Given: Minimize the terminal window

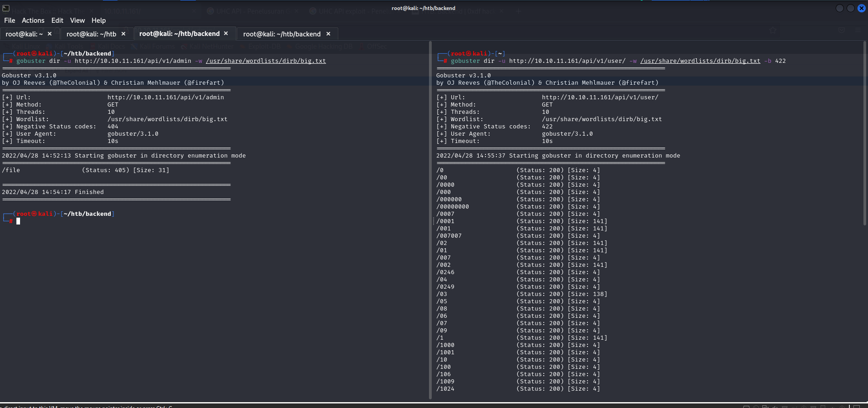Looking at the screenshot, I should click(840, 8).
